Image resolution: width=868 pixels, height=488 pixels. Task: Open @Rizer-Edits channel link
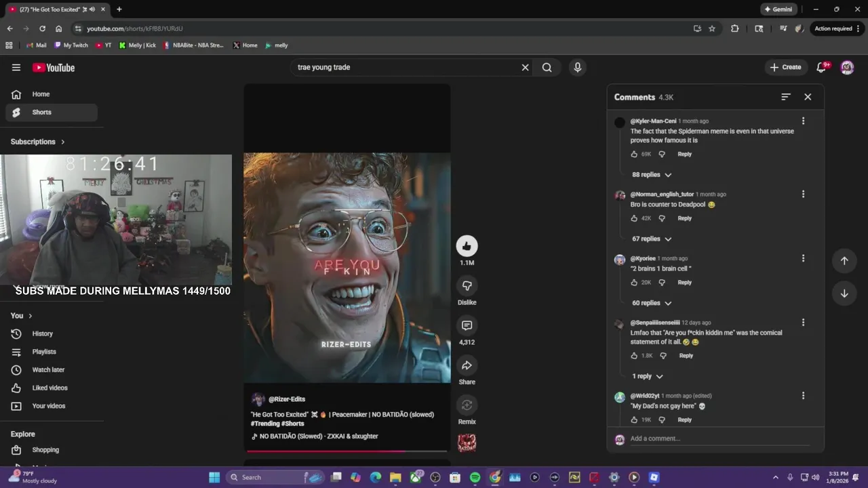[286, 399]
